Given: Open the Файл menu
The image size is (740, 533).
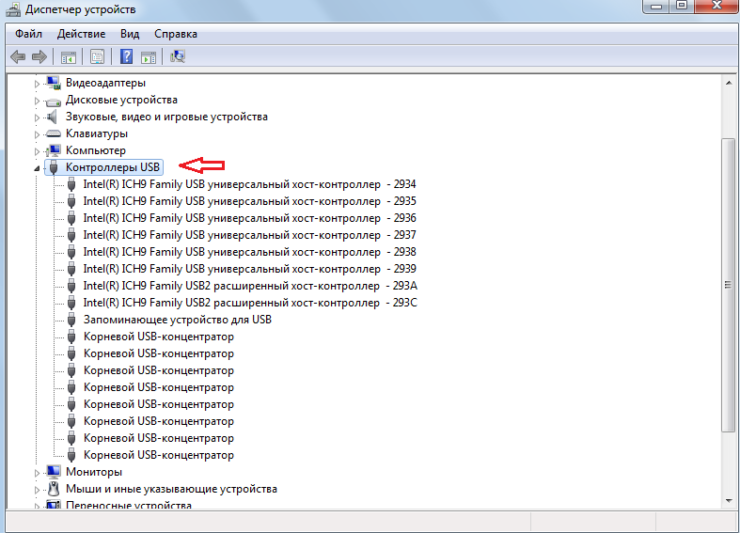Looking at the screenshot, I should pos(28,34).
